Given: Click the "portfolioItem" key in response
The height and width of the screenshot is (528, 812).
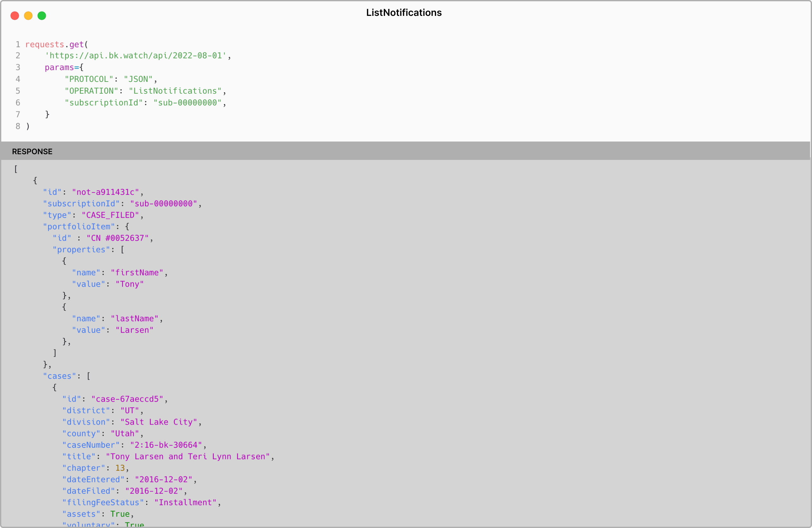Looking at the screenshot, I should coord(79,227).
